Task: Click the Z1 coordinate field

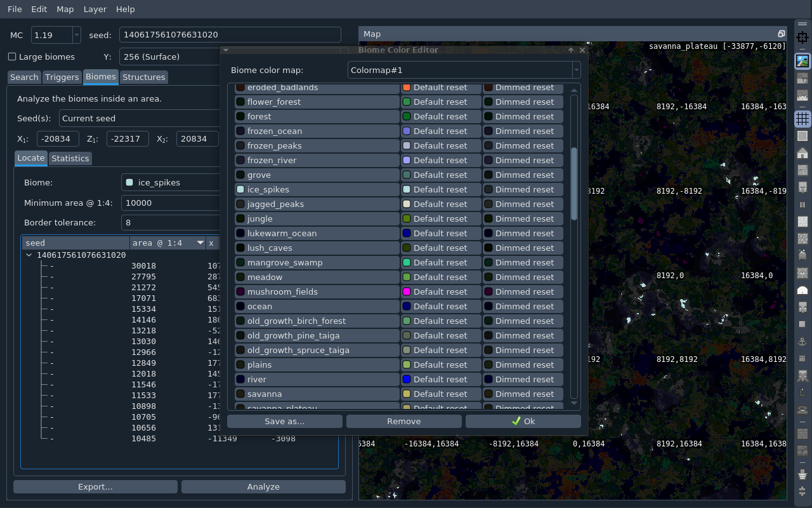Action: coord(128,139)
